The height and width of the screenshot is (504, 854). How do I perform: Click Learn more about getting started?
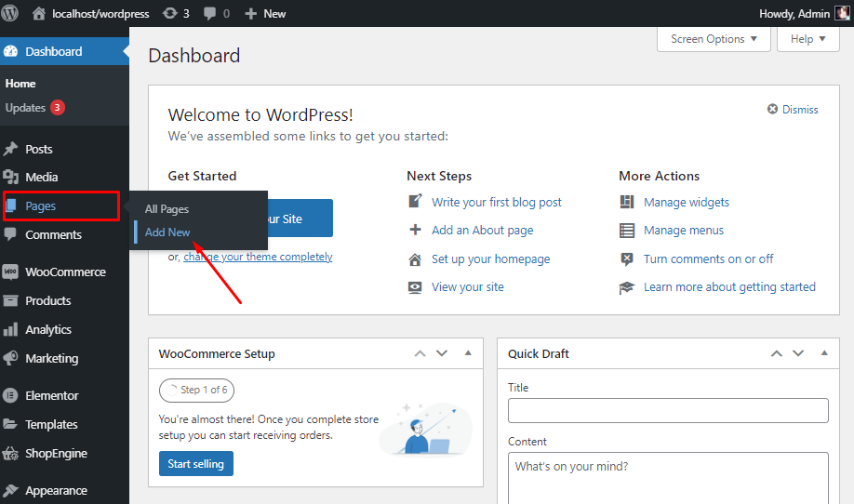[x=729, y=286]
